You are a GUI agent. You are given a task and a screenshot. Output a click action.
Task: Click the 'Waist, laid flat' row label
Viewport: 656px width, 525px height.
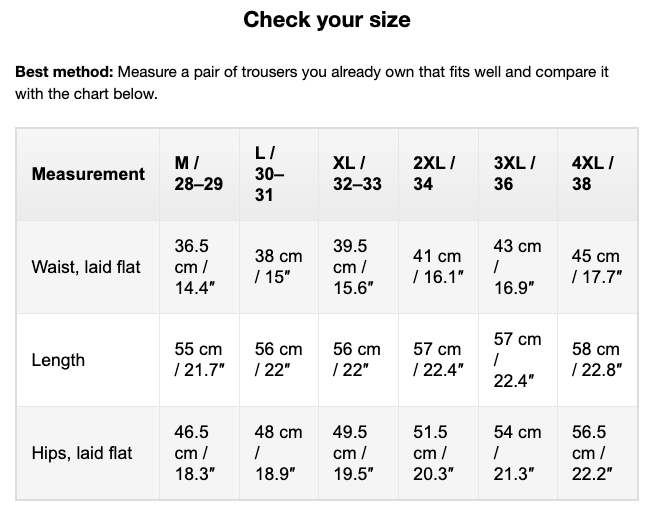coord(86,267)
